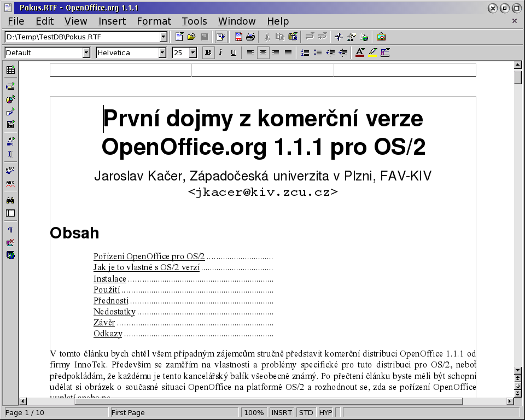Open the Data Sources icon

(x=10, y=213)
